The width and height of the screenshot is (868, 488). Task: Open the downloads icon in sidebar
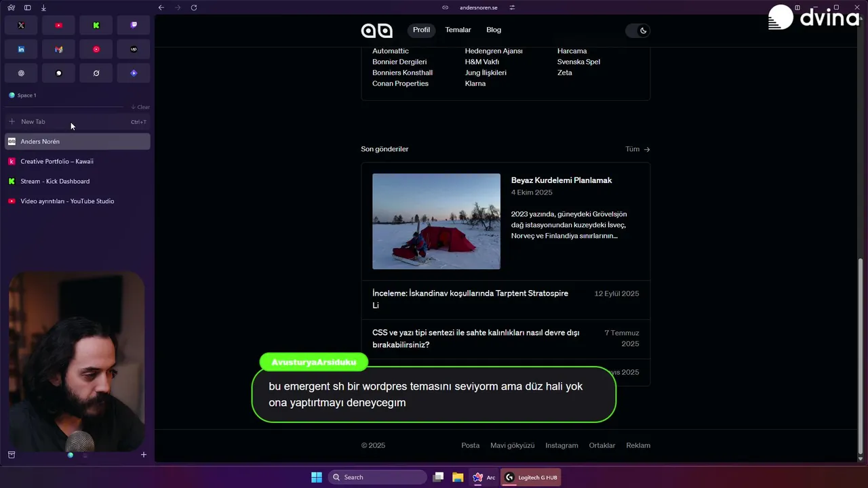(x=43, y=7)
